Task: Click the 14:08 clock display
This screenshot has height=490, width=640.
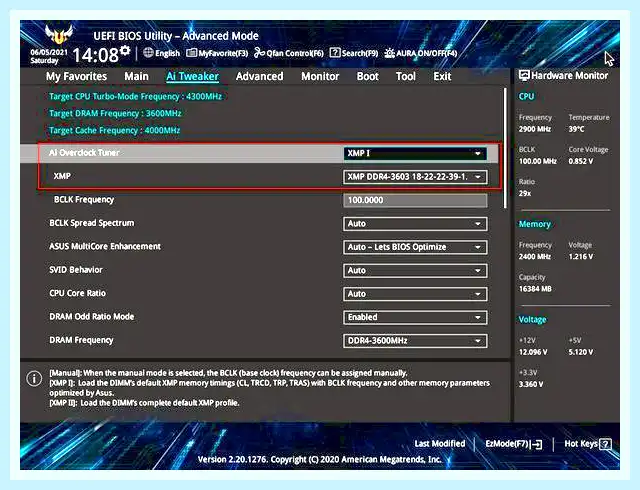Action: point(96,55)
